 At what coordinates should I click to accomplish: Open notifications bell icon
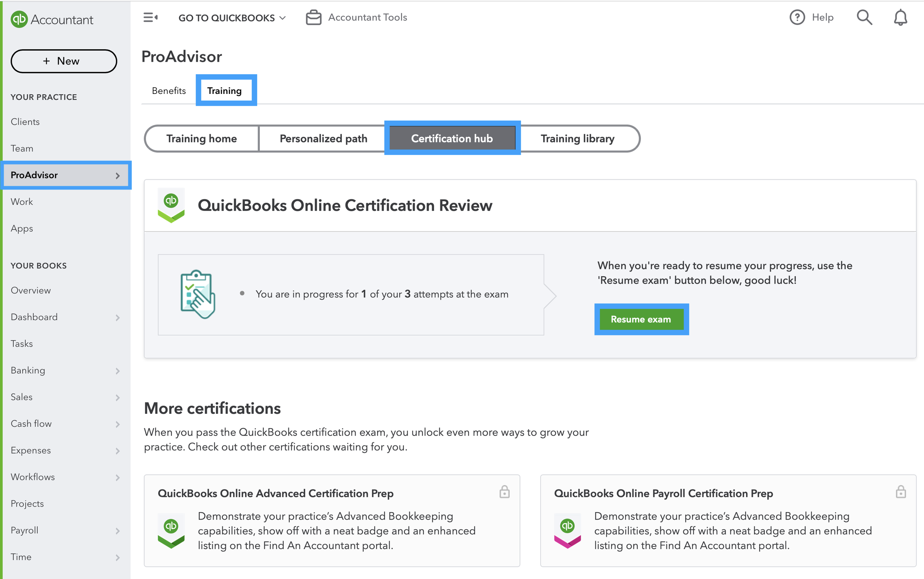900,18
